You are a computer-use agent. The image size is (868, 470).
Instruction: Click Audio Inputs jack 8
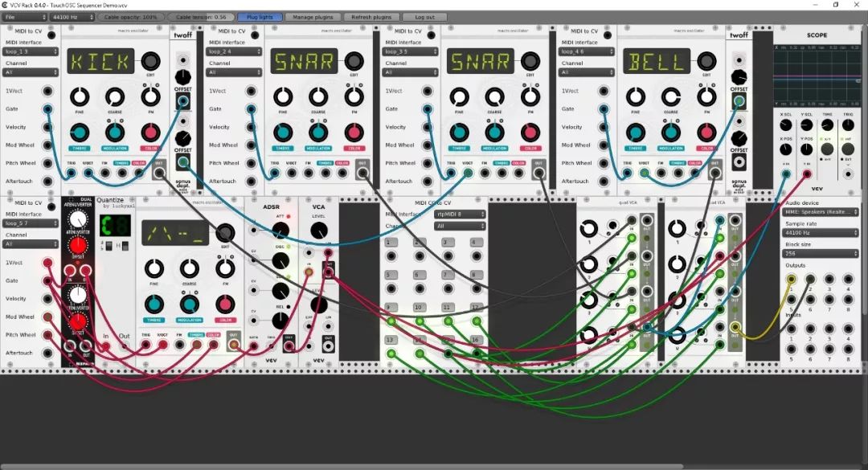[x=848, y=349]
